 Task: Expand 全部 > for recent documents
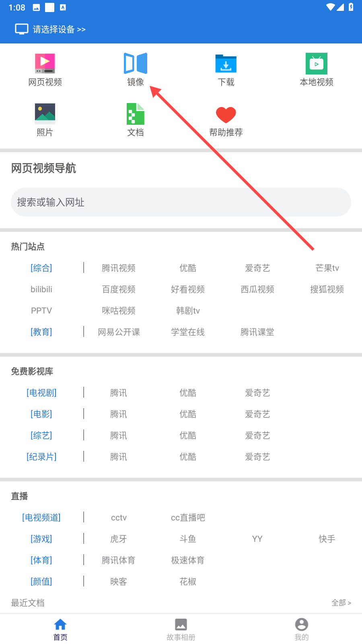tap(341, 603)
